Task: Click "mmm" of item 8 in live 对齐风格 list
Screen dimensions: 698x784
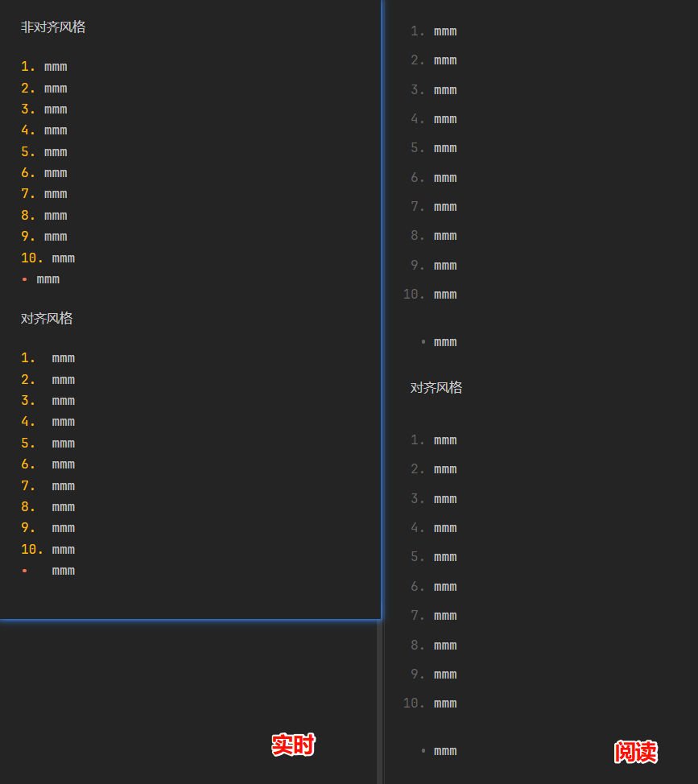Action: pyautogui.click(x=64, y=507)
